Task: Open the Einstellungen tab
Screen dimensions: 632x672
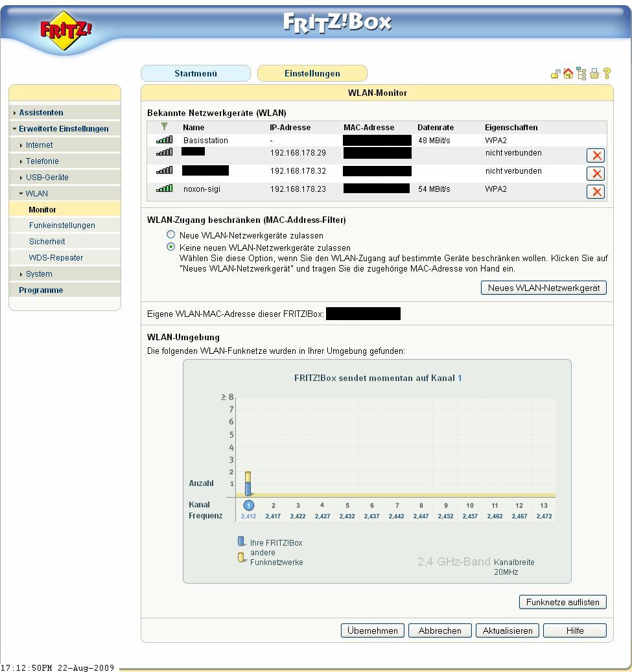Action: coord(312,73)
